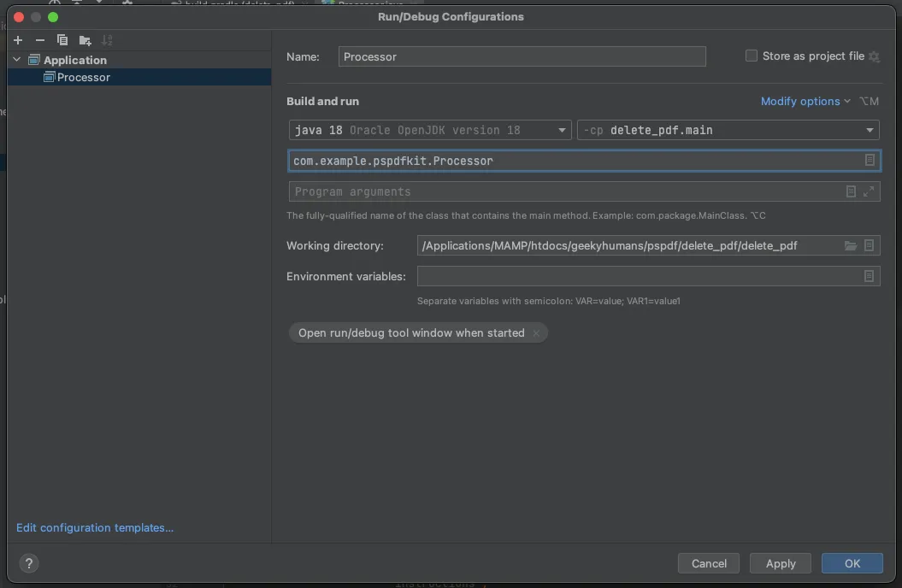Insert macros into Environment variables via the list icon

(870, 276)
